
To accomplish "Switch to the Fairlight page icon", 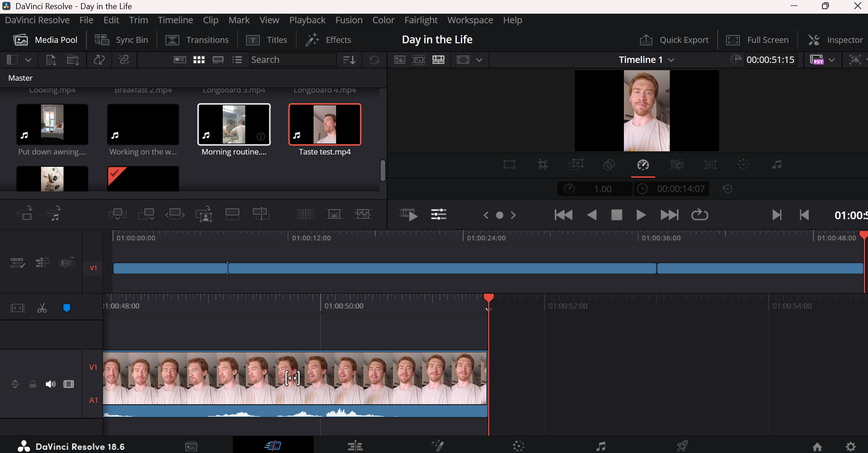I will 601,447.
